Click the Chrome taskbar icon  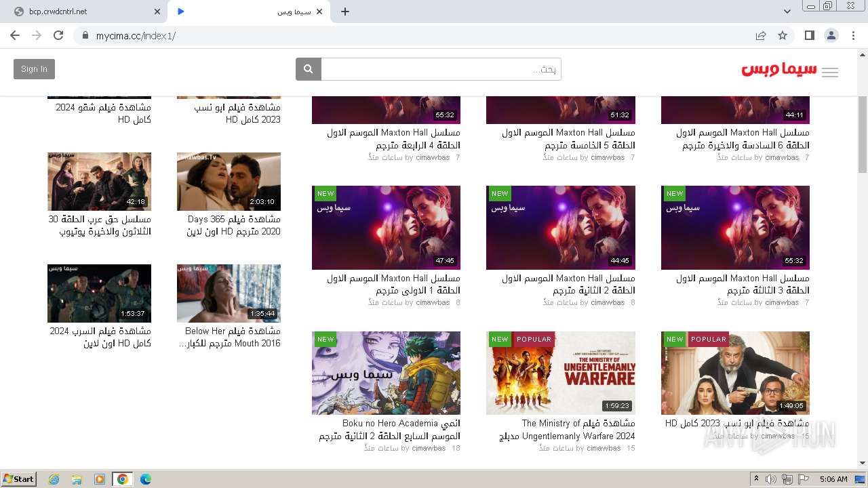click(x=123, y=479)
